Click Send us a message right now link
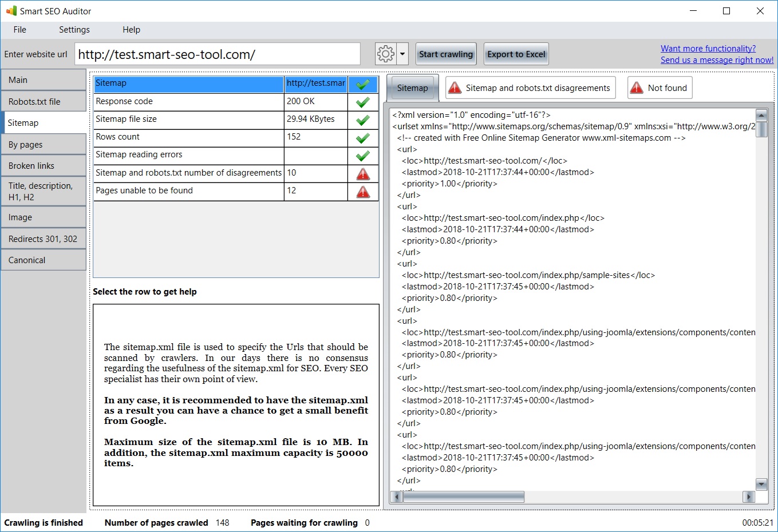 717,60
